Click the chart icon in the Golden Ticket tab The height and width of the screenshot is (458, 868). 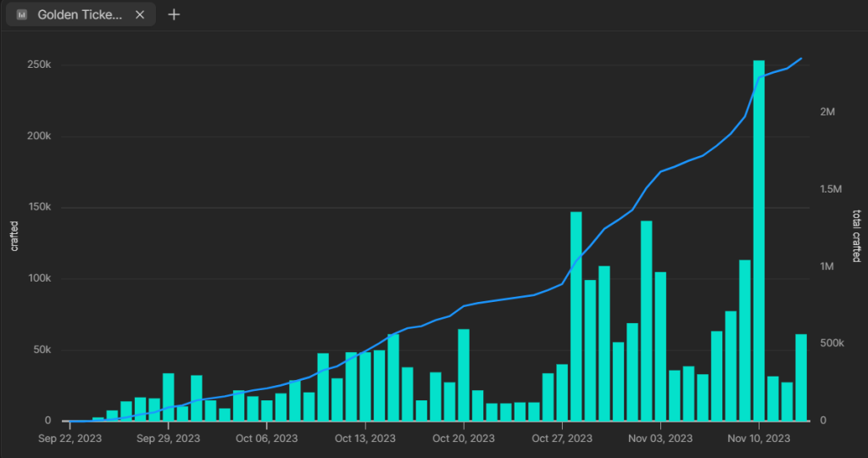tap(22, 14)
